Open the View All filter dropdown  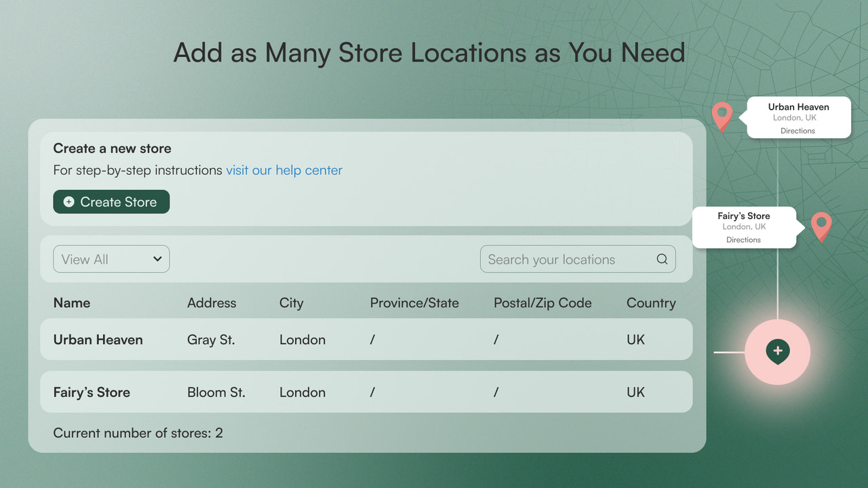pyautogui.click(x=111, y=259)
